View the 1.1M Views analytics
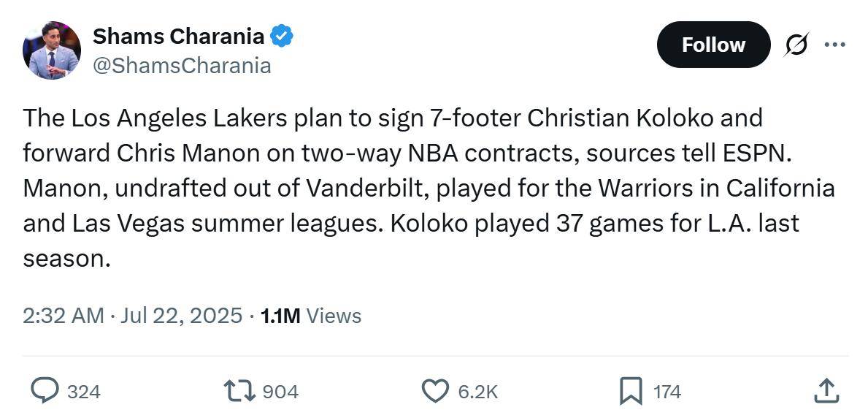This screenshot has width=868, height=418. click(310, 316)
